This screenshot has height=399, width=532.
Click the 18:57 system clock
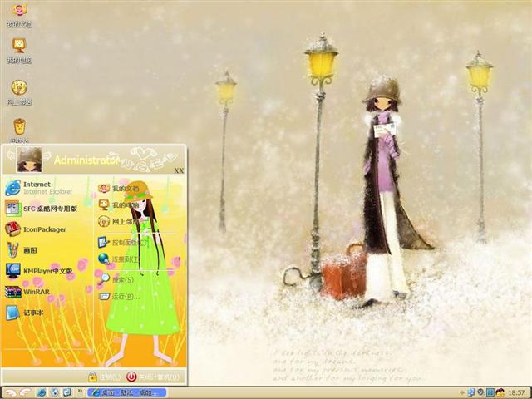[x=516, y=393]
